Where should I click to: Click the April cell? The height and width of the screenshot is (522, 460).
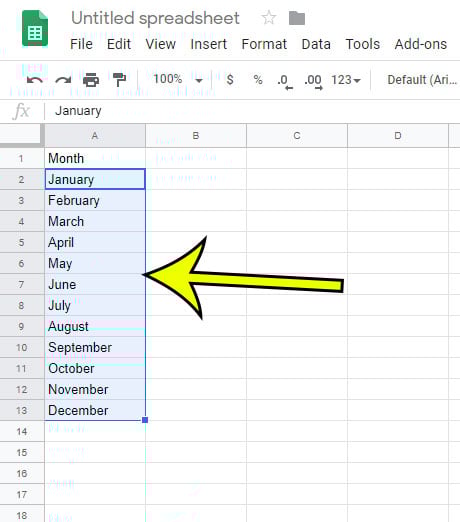[x=95, y=242]
